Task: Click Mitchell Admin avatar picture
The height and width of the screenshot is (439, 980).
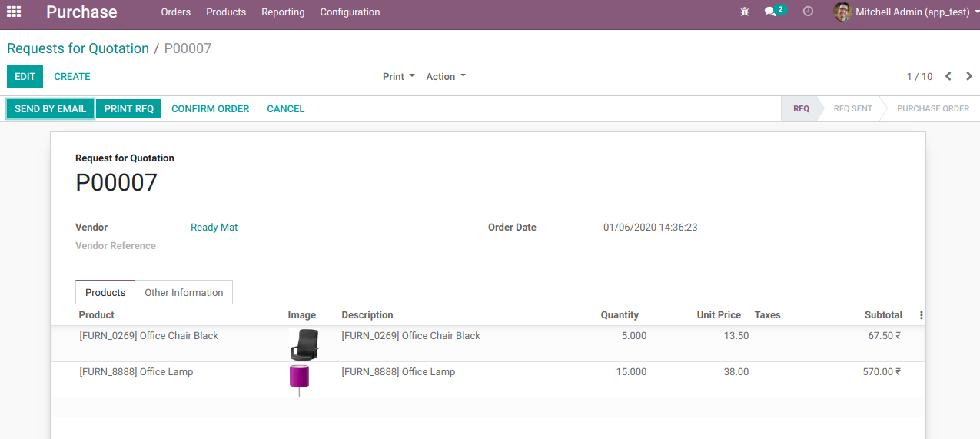Action: coord(842,12)
